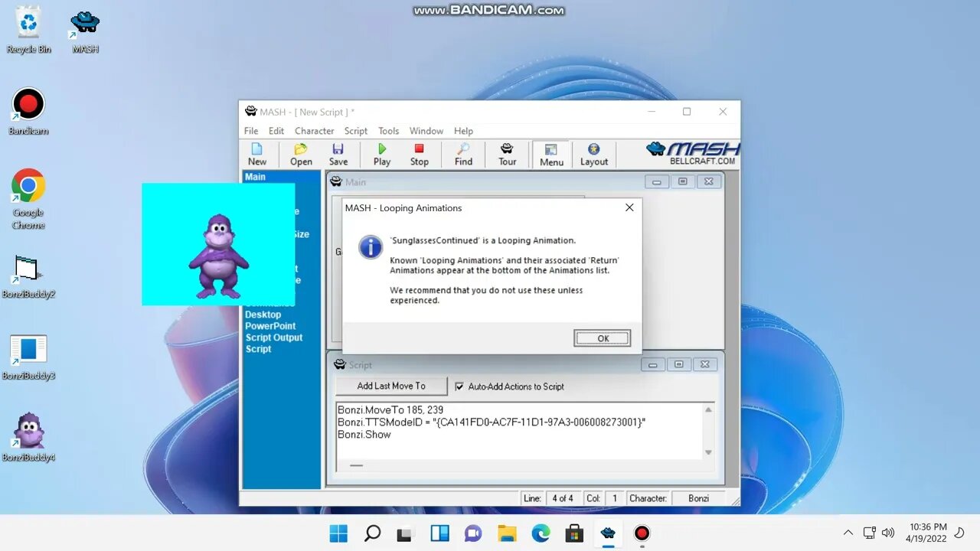Click the Bandicam taskbar icon

pos(642,533)
